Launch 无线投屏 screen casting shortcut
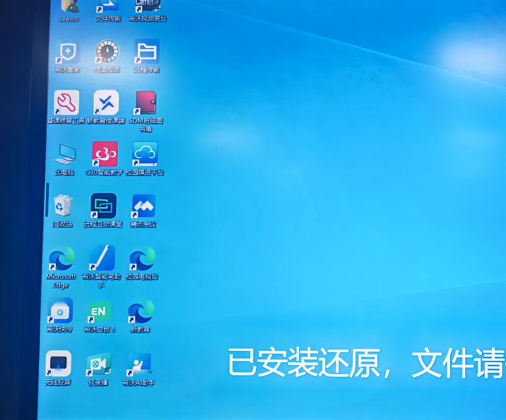The image size is (506, 420). click(x=58, y=364)
